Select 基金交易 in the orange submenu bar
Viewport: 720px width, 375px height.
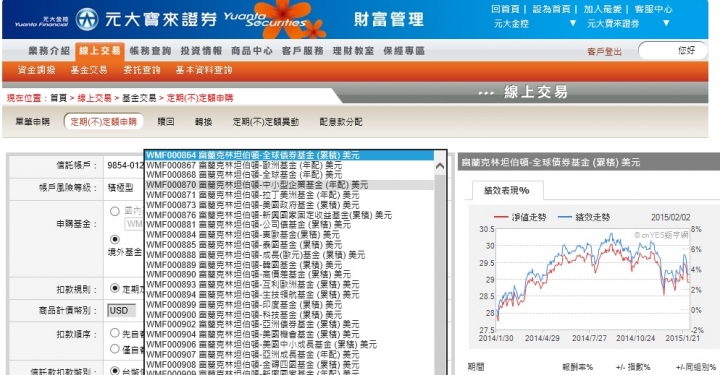tap(89, 70)
